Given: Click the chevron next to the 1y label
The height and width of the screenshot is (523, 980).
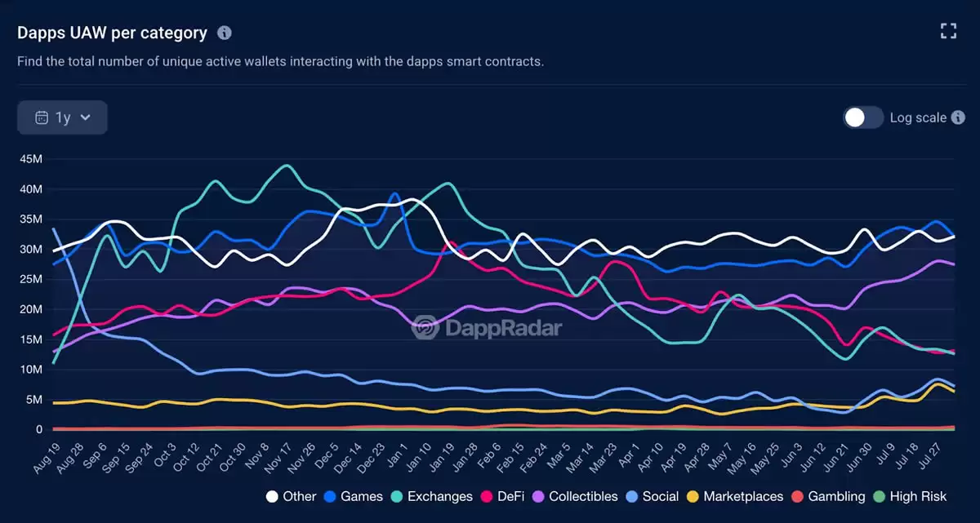Looking at the screenshot, I should pos(85,117).
